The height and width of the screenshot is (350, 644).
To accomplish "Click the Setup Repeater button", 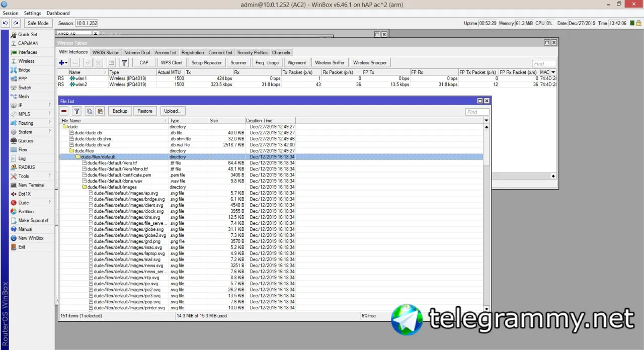I will point(206,63).
